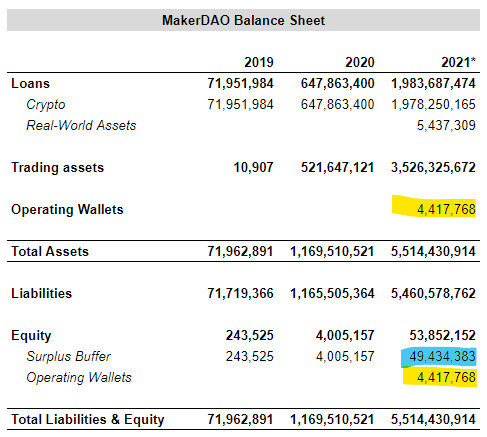487x437 pixels.
Task: Select the 2020 column header
Action: point(360,62)
